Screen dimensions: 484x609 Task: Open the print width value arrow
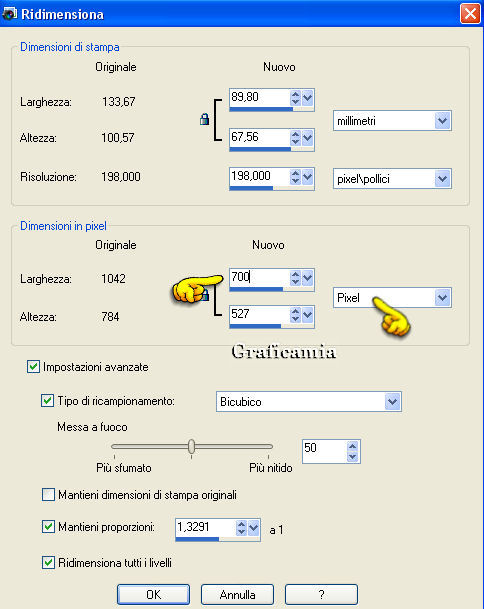point(307,97)
